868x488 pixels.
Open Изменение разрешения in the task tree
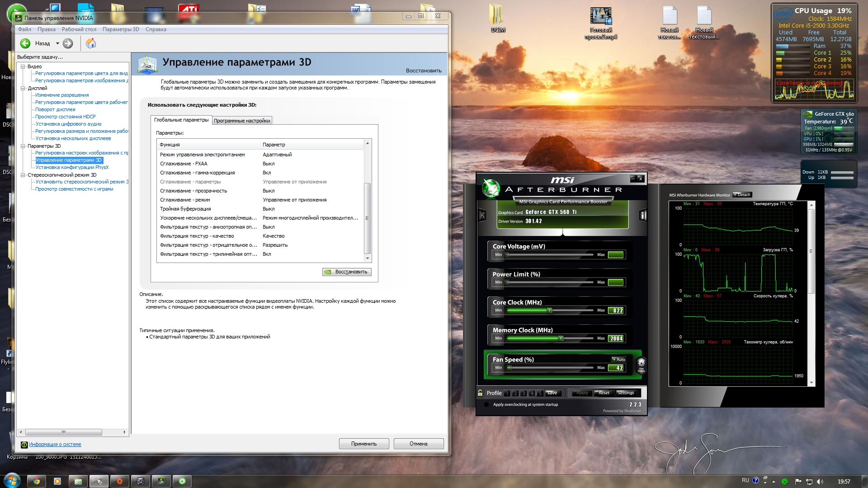pos(62,95)
